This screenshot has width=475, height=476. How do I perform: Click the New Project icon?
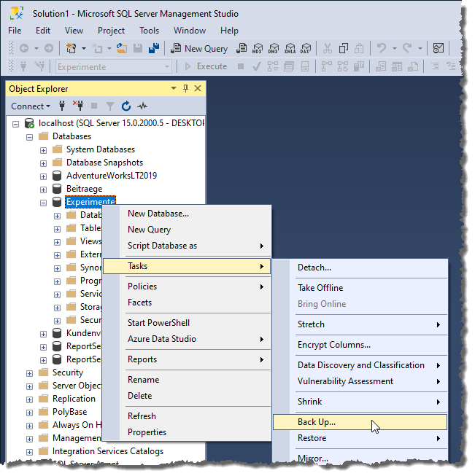point(72,48)
